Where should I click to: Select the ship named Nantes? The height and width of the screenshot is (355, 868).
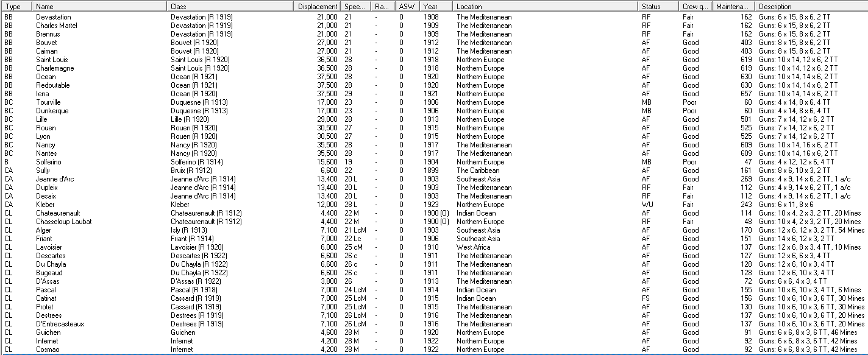click(x=46, y=153)
